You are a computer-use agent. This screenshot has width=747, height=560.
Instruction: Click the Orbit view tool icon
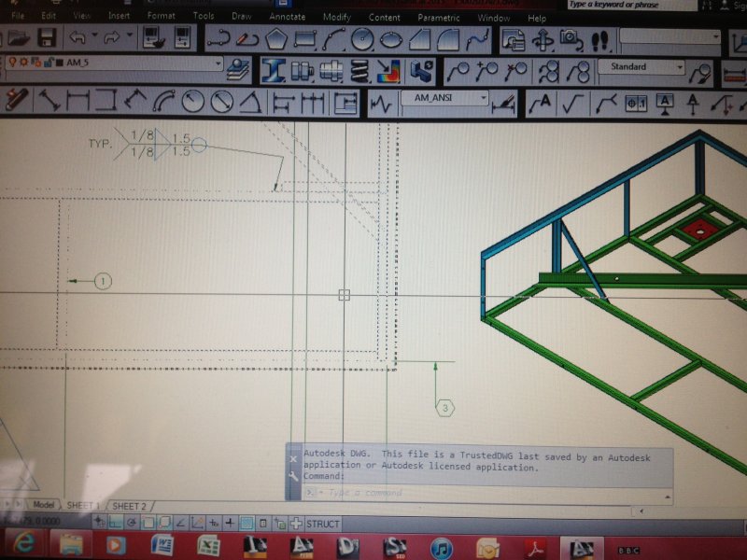(543, 40)
